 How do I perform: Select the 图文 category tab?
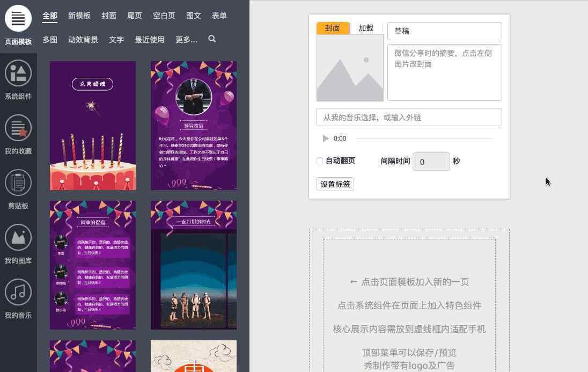194,16
